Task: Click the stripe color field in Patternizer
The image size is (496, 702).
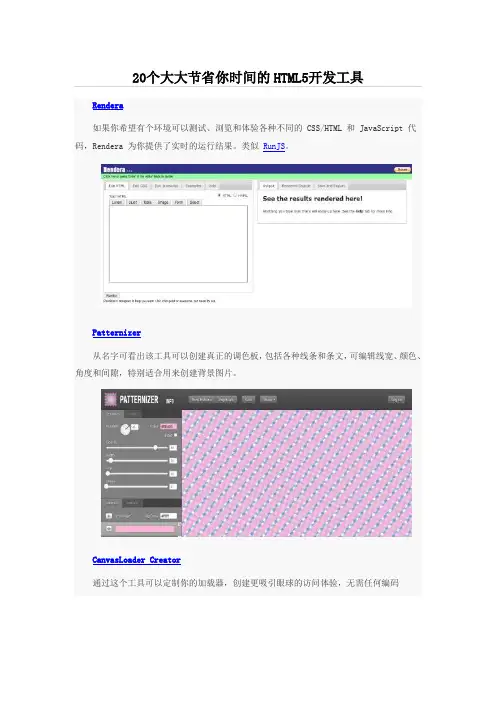Action: click(168, 426)
